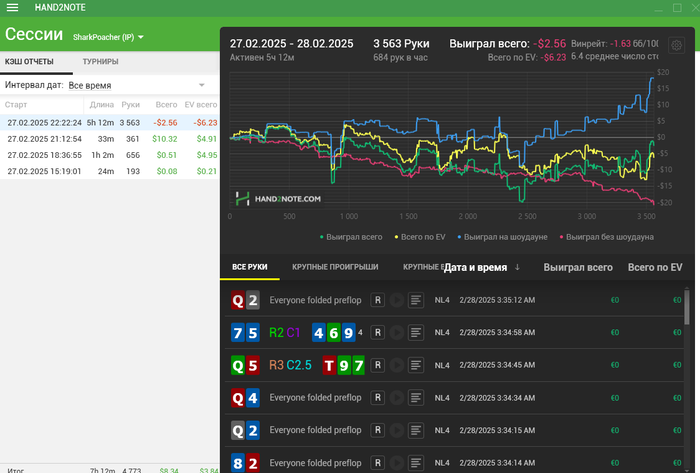
Task: Select session 27.02.2025 21:12:54
Action: 109,139
